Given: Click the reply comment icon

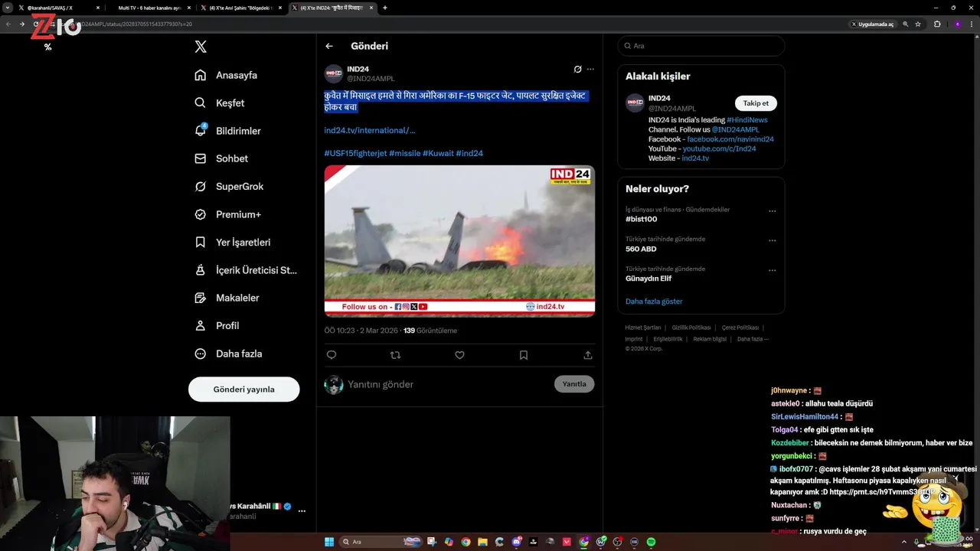Looking at the screenshot, I should pyautogui.click(x=332, y=355).
